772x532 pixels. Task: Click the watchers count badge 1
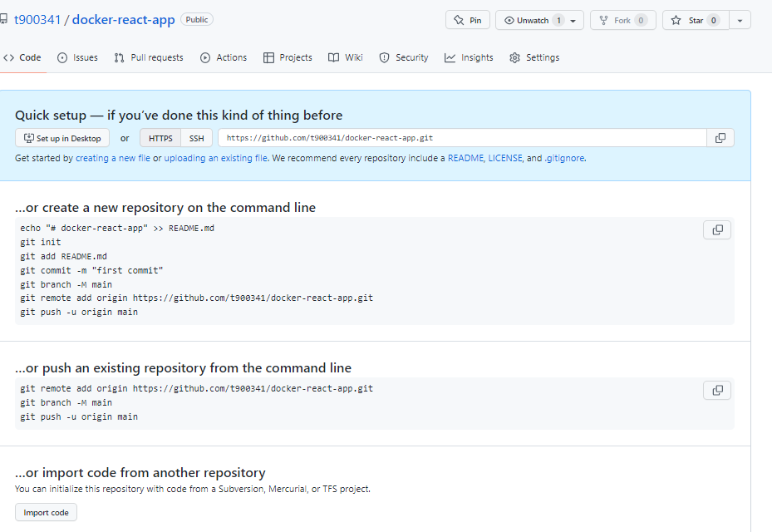click(x=558, y=20)
